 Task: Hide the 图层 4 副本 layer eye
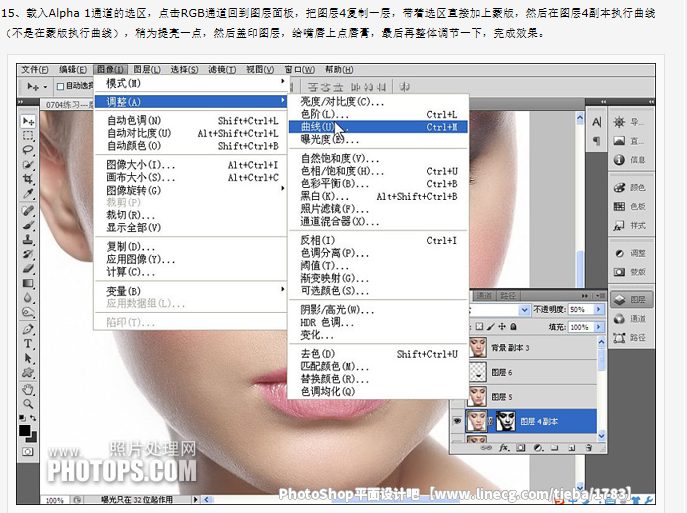457,421
